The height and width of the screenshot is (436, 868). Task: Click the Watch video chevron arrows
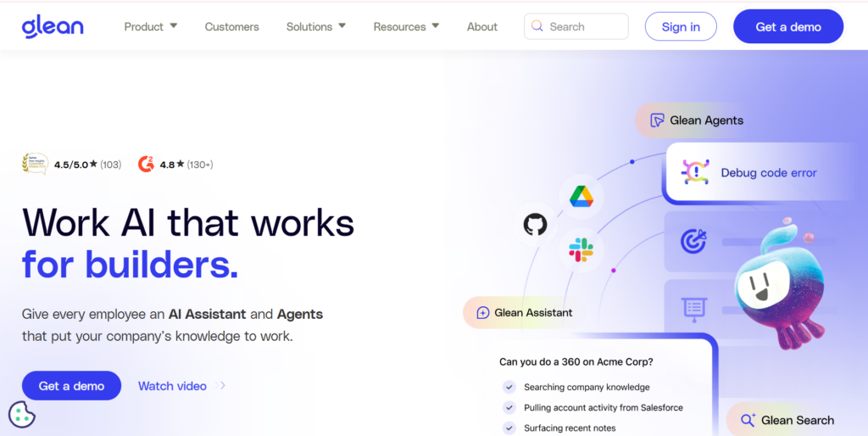220,386
